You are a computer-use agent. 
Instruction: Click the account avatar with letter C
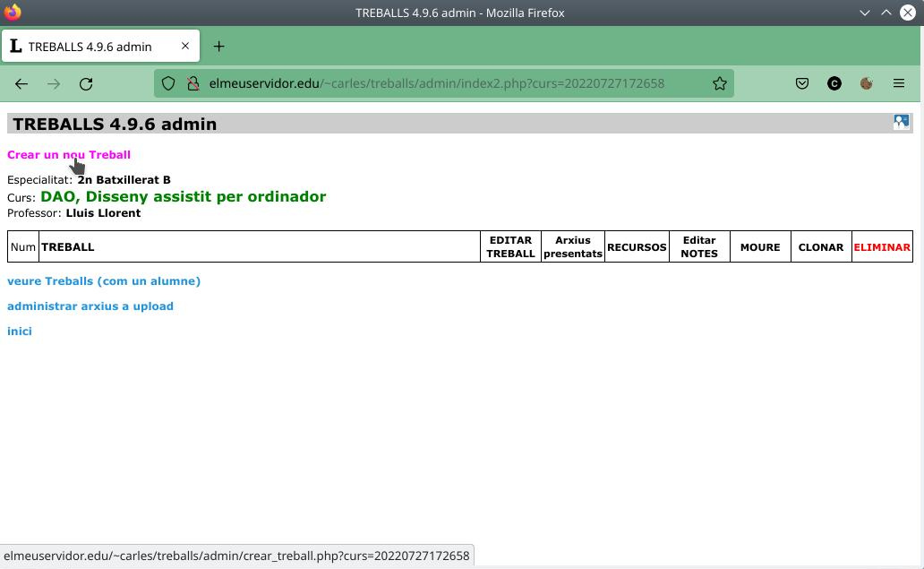coord(834,83)
